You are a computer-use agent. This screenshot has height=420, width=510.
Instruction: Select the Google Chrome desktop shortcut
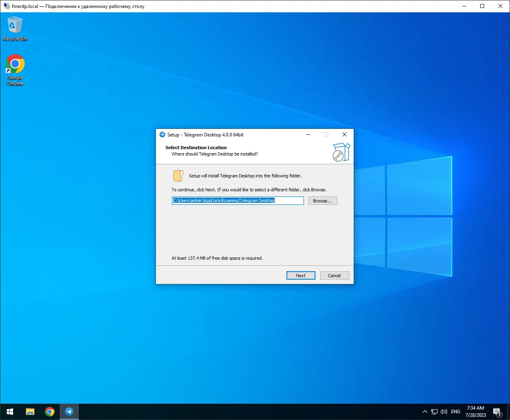(x=15, y=70)
